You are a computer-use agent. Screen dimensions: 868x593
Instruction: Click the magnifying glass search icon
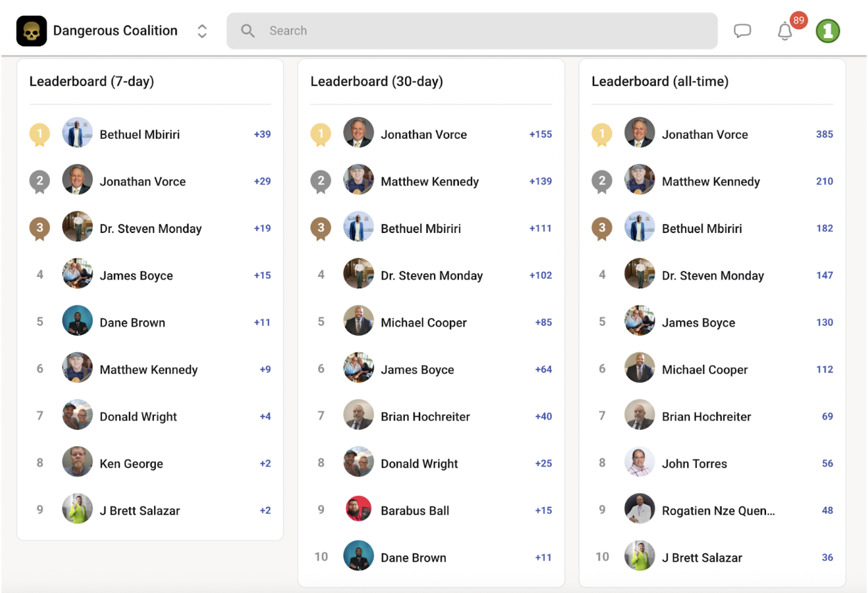248,31
